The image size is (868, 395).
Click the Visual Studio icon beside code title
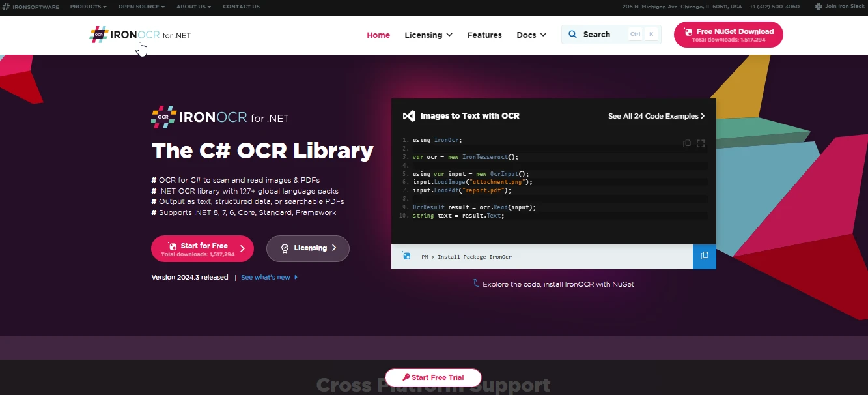tap(409, 116)
